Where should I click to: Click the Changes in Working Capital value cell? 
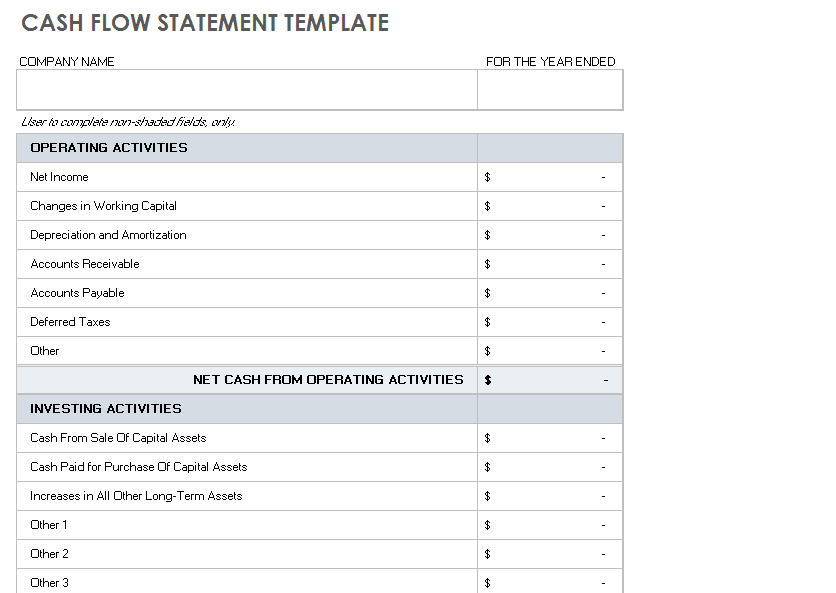550,206
